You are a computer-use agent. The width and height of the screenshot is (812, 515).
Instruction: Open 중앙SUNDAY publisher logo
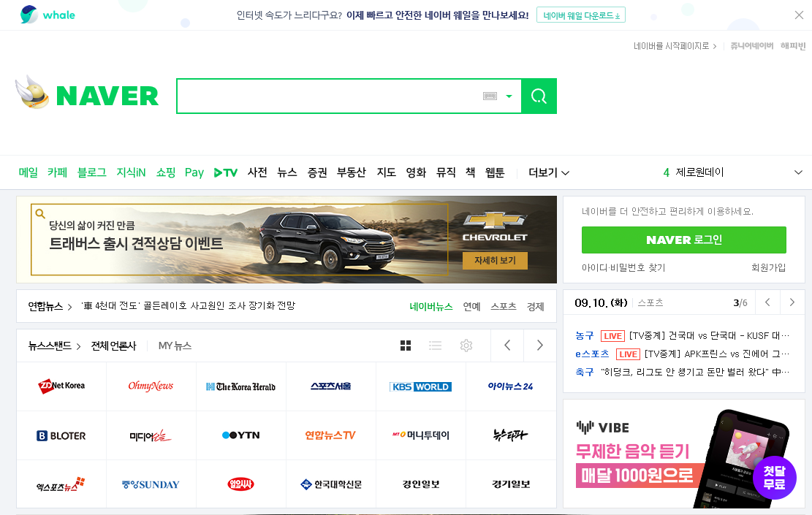tap(151, 484)
